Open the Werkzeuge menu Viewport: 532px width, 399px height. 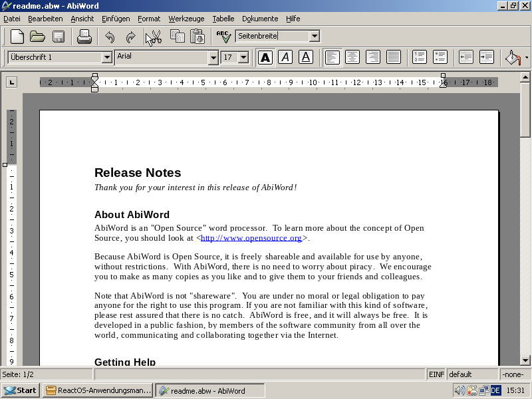pyautogui.click(x=186, y=19)
